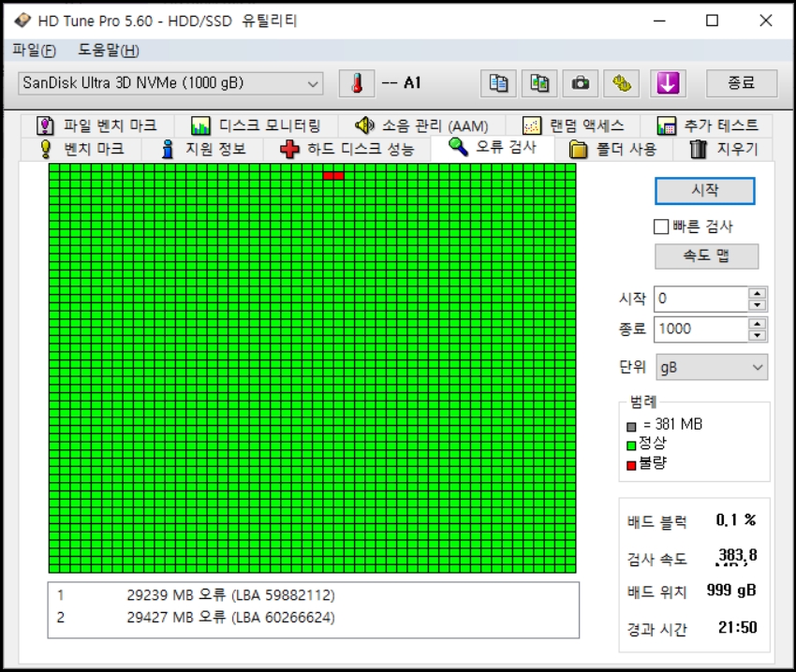Click the copy screenshot to clipboard icon
This screenshot has height=672, width=796.
(539, 83)
